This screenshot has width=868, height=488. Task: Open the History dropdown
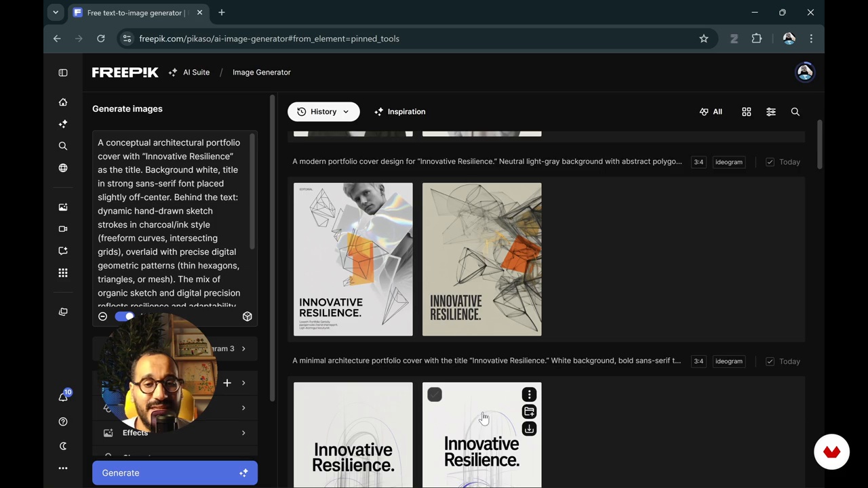pos(323,112)
